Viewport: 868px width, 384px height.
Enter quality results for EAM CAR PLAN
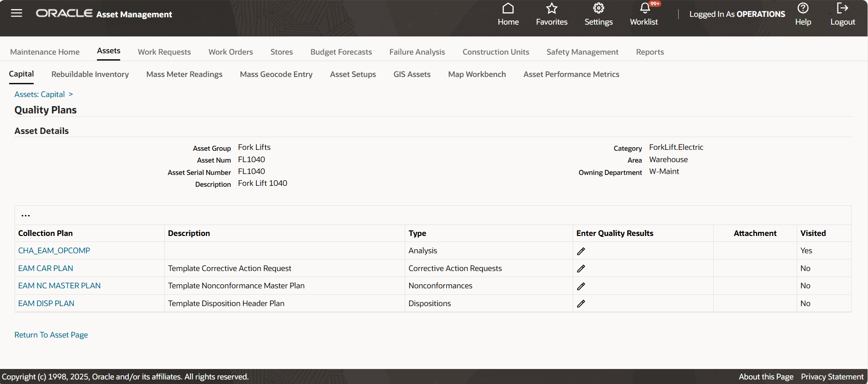pyautogui.click(x=581, y=269)
